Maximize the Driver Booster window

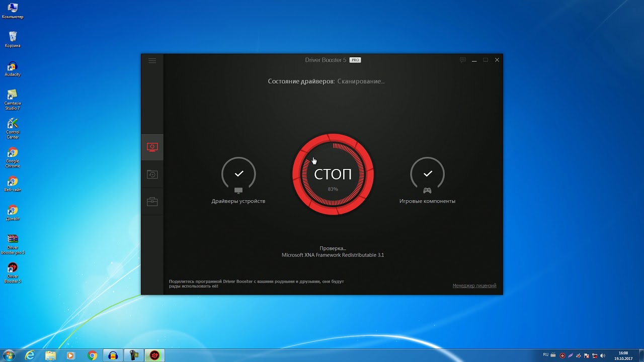(486, 60)
